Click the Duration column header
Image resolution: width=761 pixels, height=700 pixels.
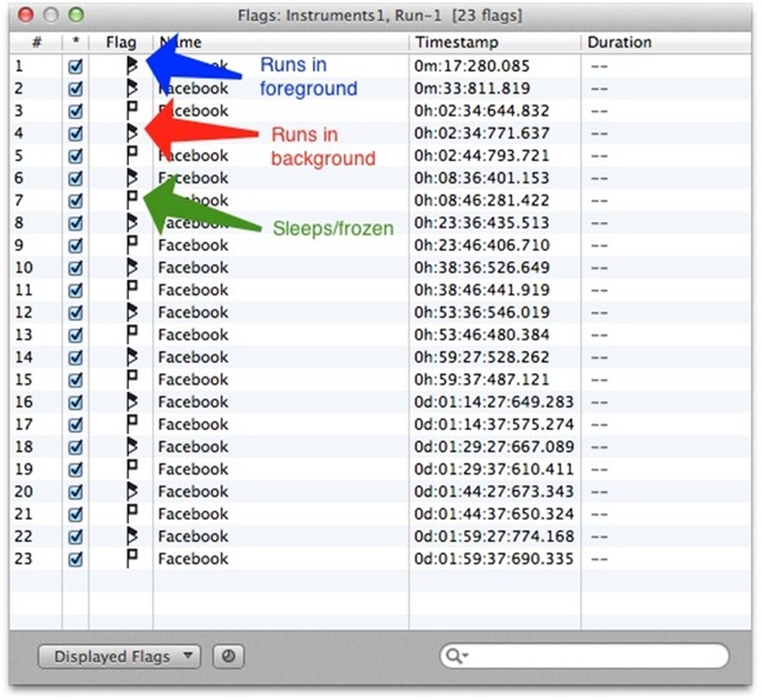[619, 43]
